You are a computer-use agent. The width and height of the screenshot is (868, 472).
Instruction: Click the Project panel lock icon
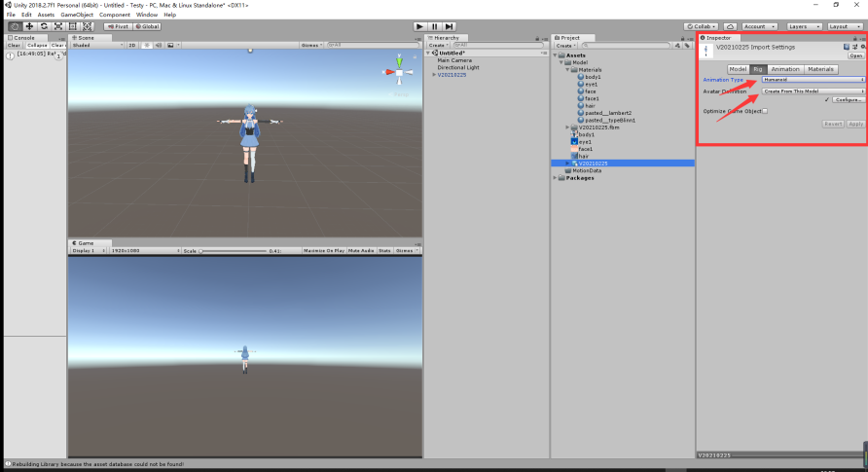pos(682,38)
